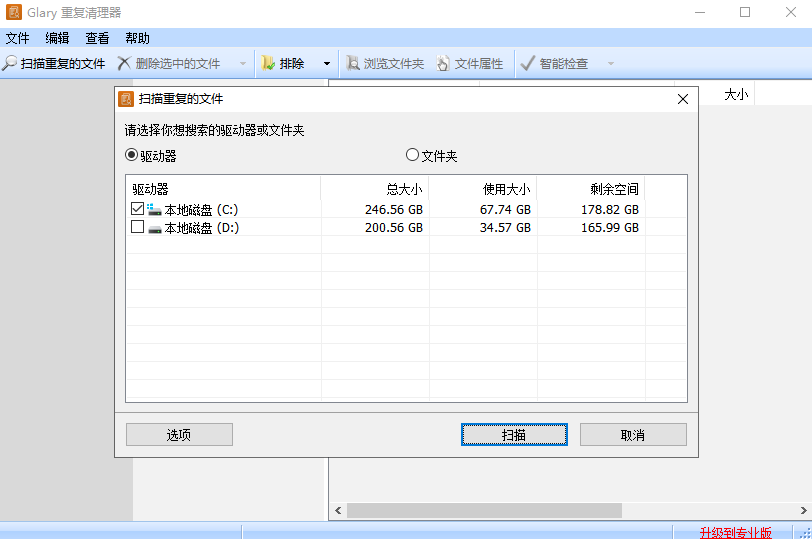Click the delete selected files X icon
Viewport: 812px width, 539px height.
[x=124, y=63]
